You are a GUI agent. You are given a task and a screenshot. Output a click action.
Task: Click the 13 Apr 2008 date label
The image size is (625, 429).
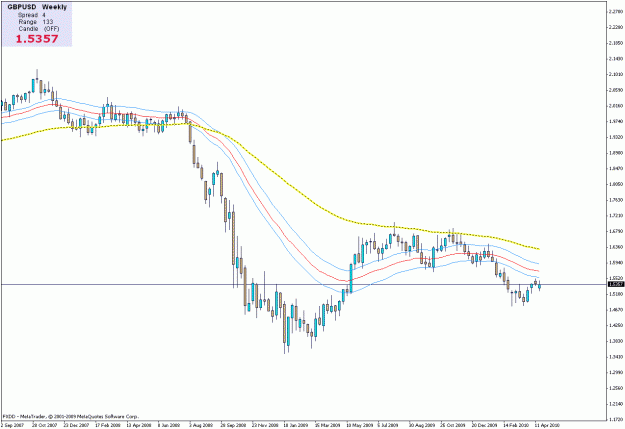coord(139,425)
